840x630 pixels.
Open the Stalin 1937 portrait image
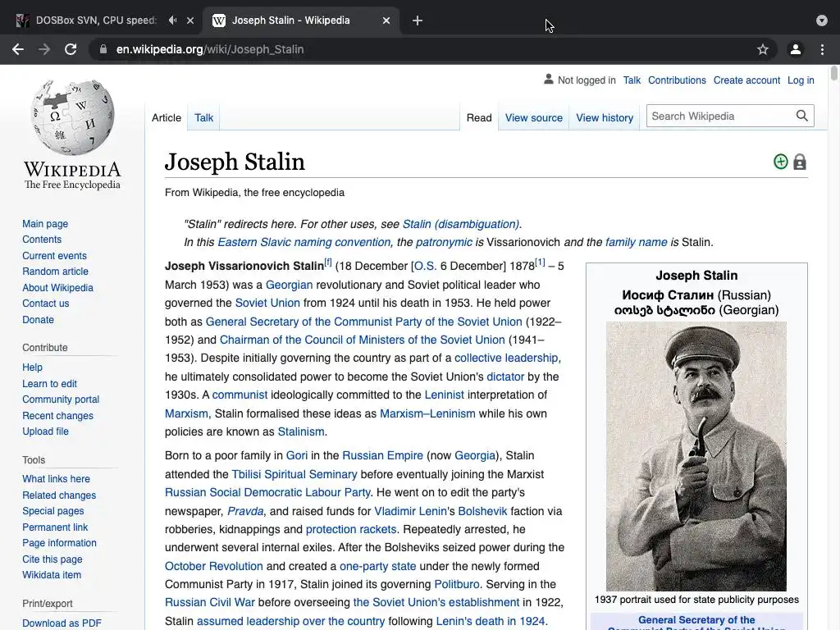coord(696,456)
